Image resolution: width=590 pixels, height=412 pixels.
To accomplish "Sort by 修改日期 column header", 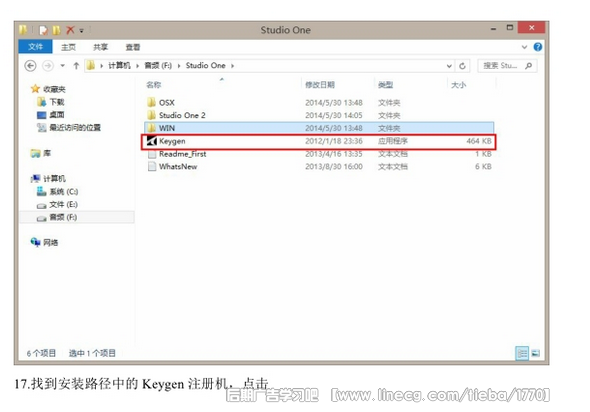I will tap(320, 85).
